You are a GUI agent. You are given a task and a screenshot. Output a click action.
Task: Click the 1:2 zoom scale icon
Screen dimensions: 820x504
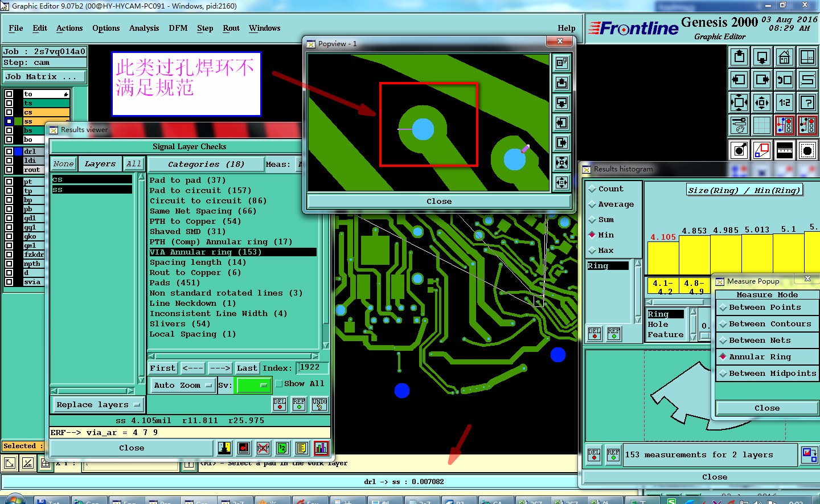[785, 103]
